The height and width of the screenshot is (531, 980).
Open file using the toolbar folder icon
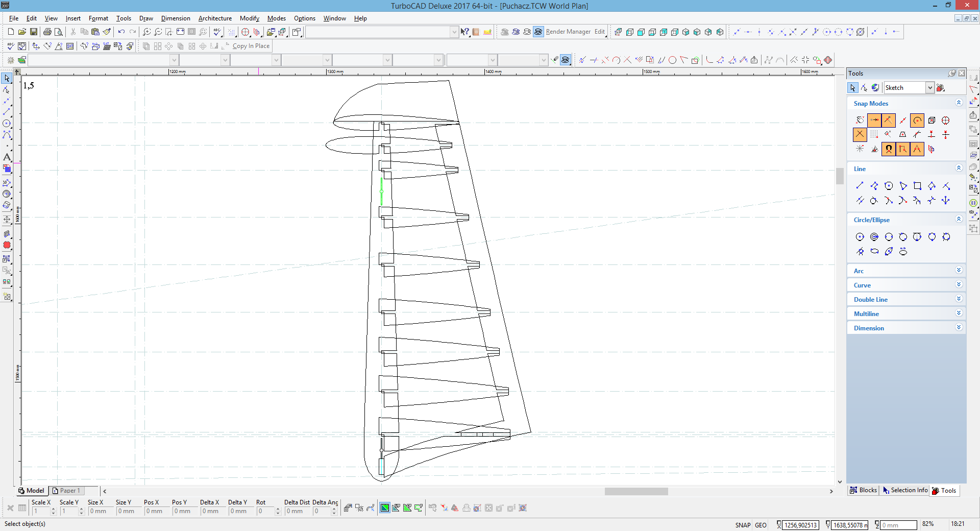click(x=22, y=32)
